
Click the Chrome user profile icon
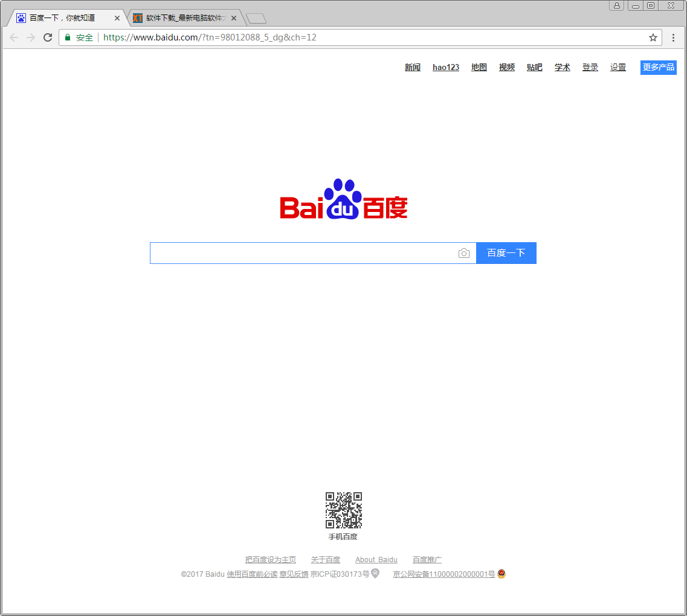pyautogui.click(x=616, y=5)
